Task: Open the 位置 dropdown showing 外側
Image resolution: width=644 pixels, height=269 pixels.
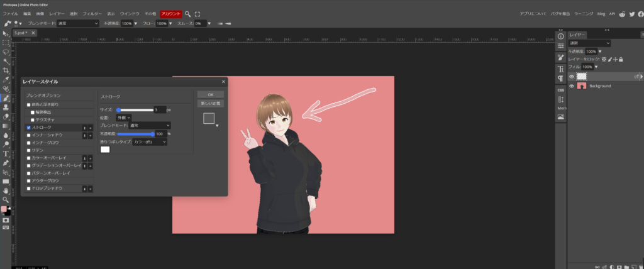Action: coord(124,118)
